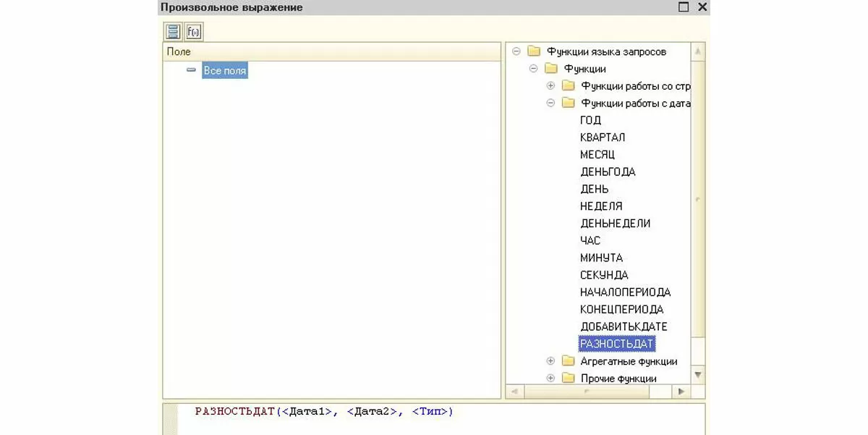Click the field list toolbar icon
Image resolution: width=868 pixels, height=435 pixels.
point(173,32)
